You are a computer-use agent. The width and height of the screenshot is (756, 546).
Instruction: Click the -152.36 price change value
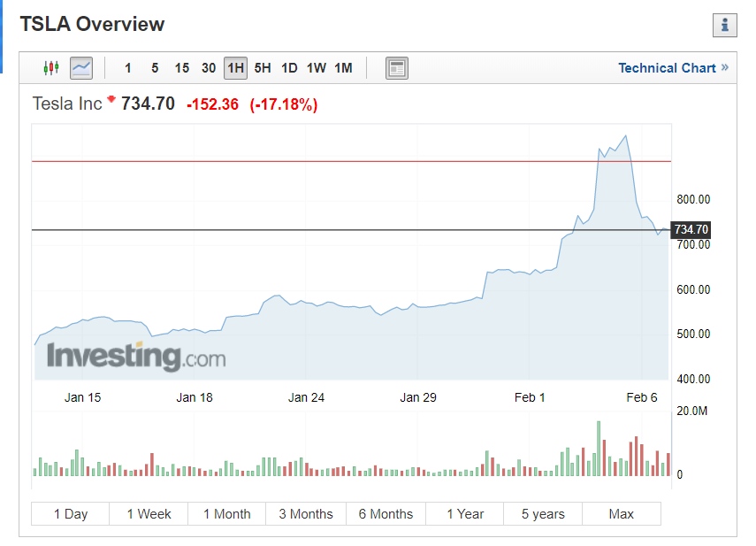pyautogui.click(x=212, y=104)
